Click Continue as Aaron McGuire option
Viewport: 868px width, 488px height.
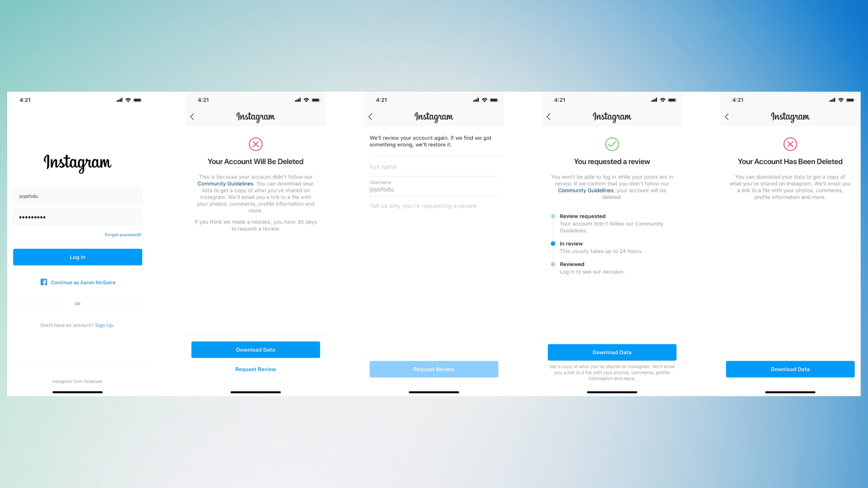tap(77, 282)
